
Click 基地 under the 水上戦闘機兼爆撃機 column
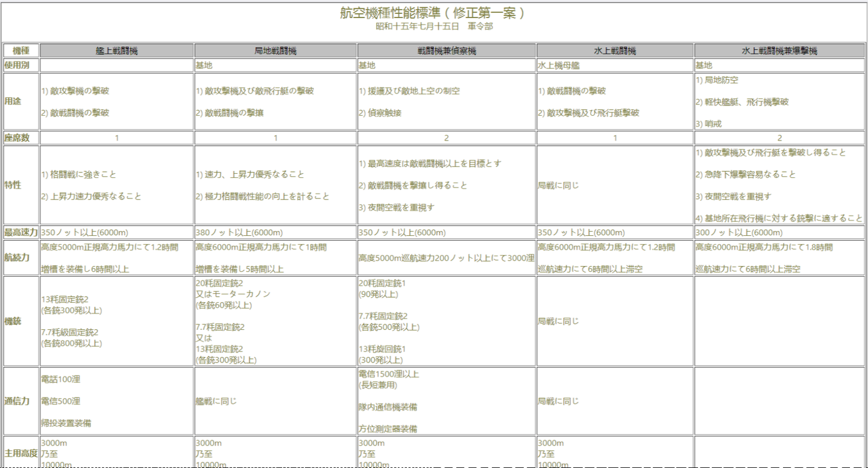[703, 65]
